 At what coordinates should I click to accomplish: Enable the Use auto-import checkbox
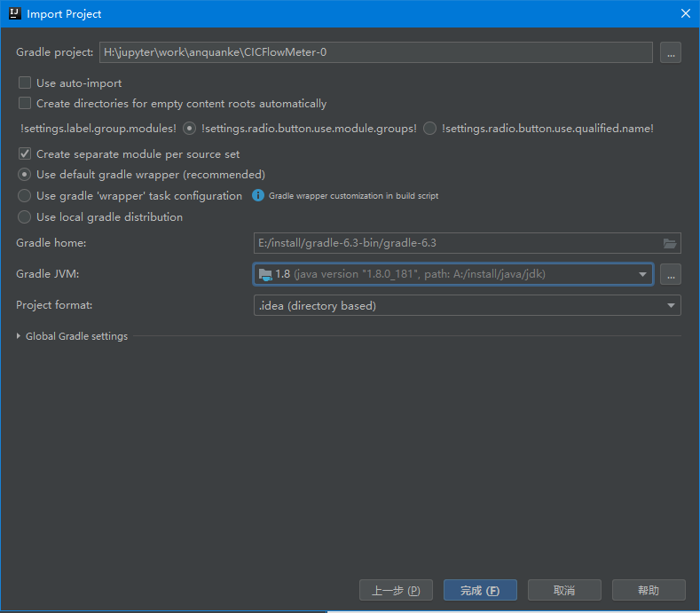(x=25, y=83)
